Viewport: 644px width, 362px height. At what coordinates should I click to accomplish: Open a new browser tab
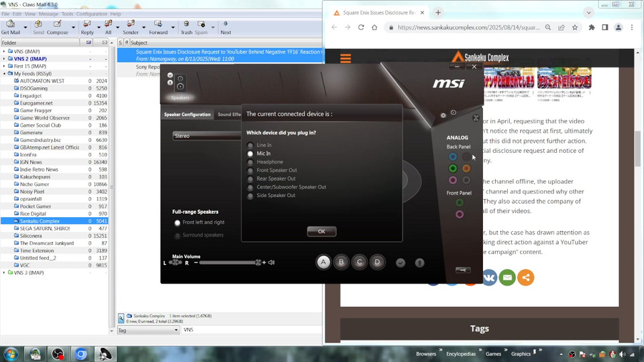click(438, 13)
